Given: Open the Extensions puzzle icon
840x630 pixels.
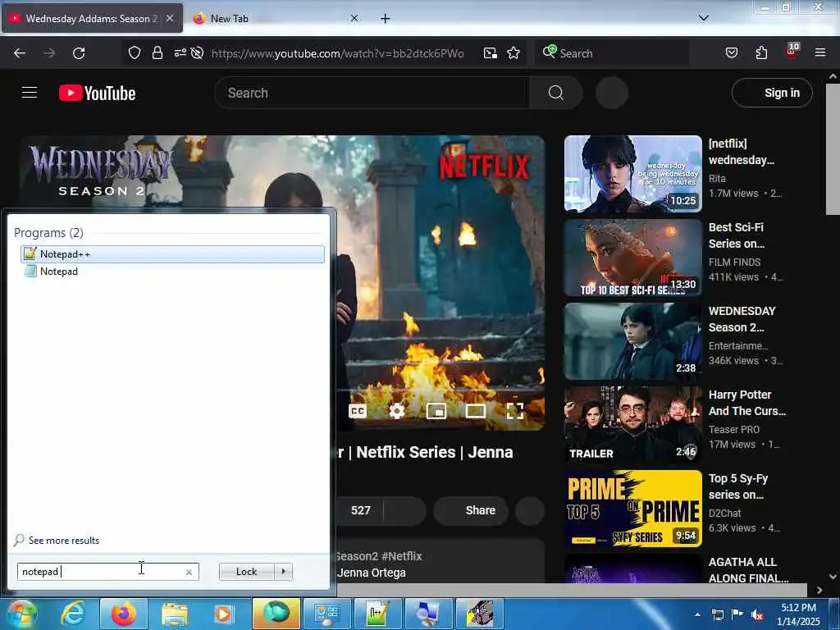Looking at the screenshot, I should (761, 52).
